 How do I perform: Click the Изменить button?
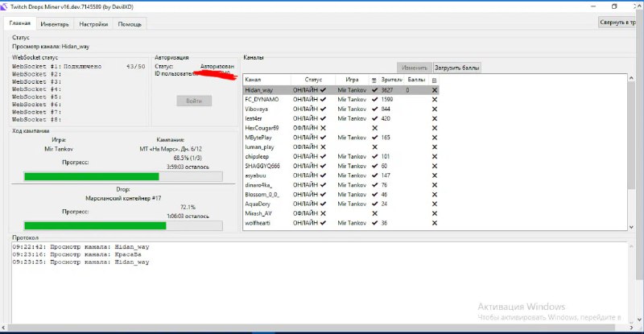pyautogui.click(x=414, y=68)
